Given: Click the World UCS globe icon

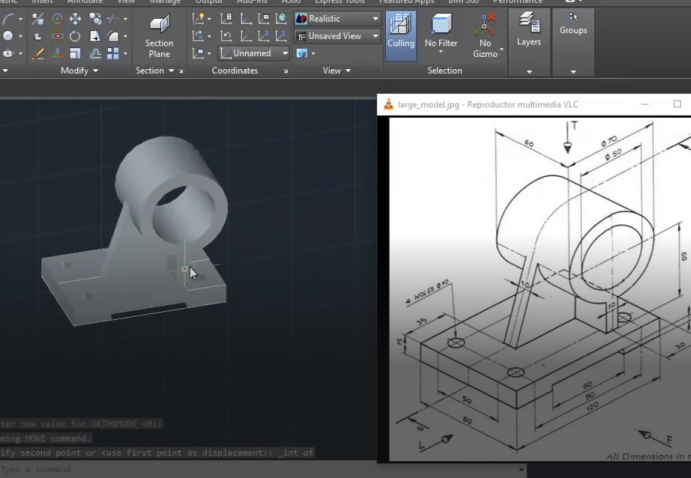Looking at the screenshot, I should [x=281, y=19].
